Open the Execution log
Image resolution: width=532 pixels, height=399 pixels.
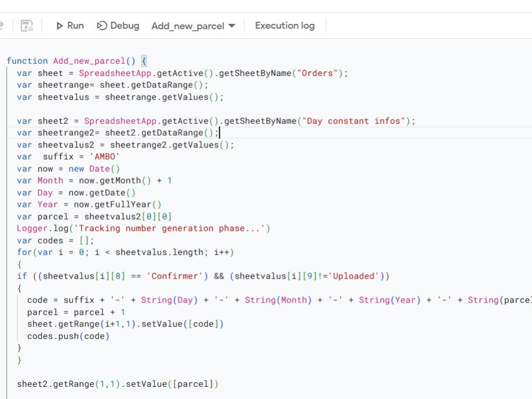point(285,26)
